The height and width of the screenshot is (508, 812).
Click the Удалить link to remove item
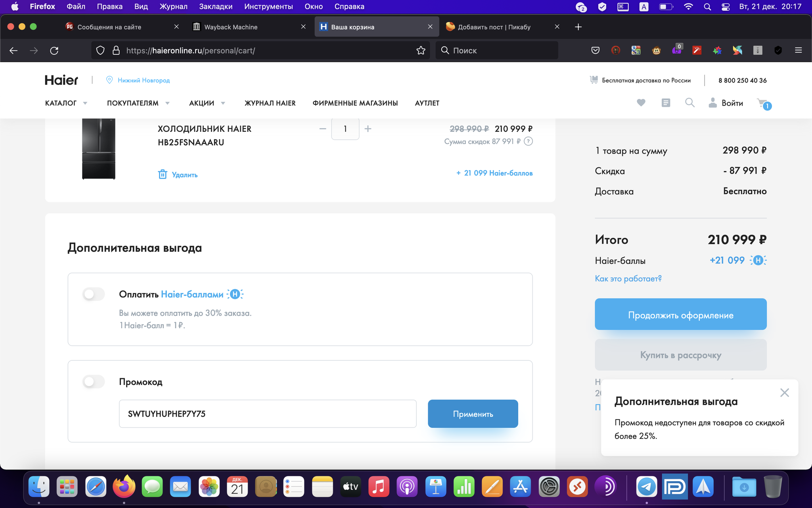coord(184,175)
